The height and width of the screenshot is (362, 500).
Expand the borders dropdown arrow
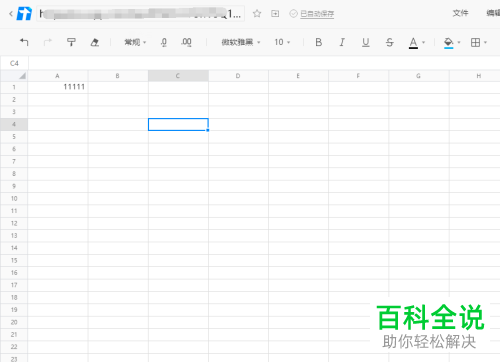(x=485, y=42)
